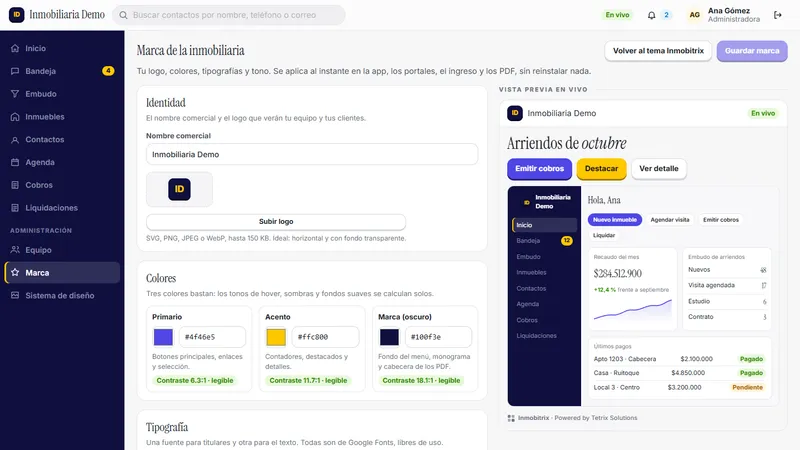The image size is (800, 450).
Task: Click the Contraste 11.7:1 legible badge
Action: 308,381
